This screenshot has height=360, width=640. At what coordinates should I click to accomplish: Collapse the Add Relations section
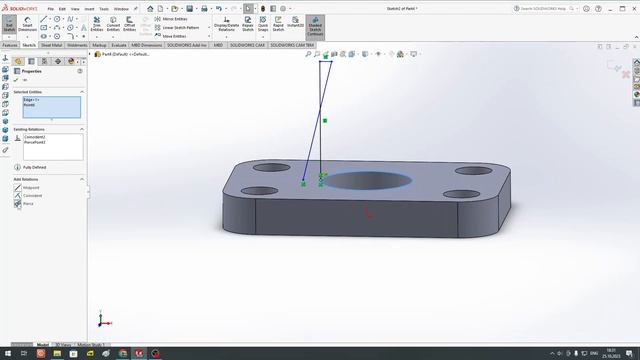click(x=82, y=179)
